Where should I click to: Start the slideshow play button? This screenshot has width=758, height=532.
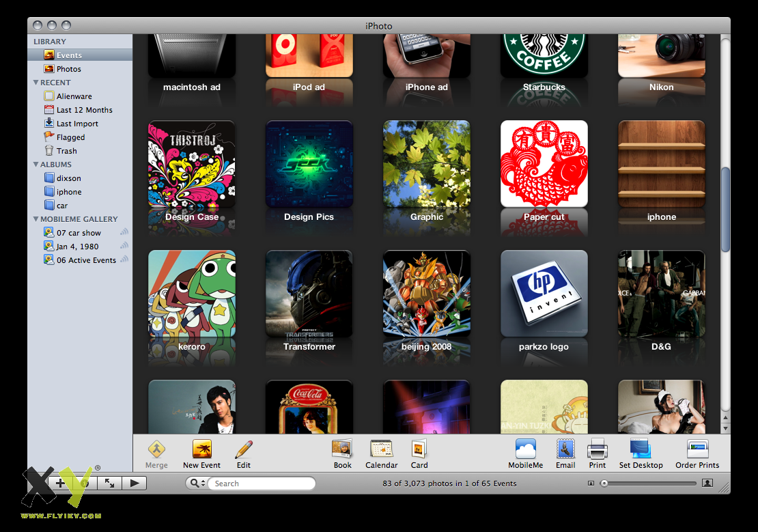(x=135, y=483)
